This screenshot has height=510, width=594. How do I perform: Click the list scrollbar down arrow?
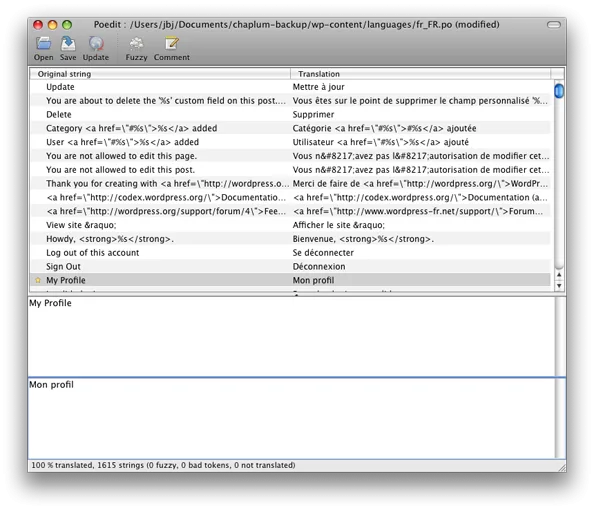click(559, 285)
